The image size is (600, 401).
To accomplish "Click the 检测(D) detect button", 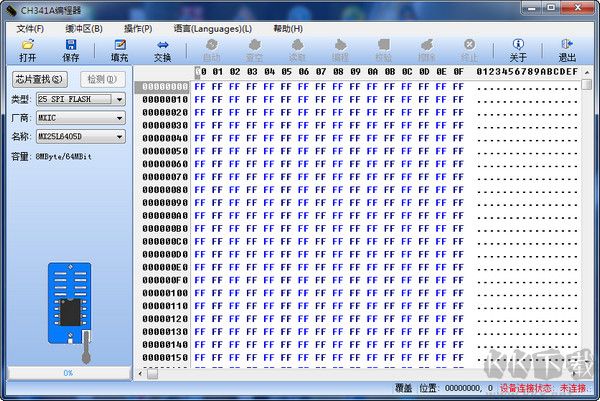I will 103,79.
